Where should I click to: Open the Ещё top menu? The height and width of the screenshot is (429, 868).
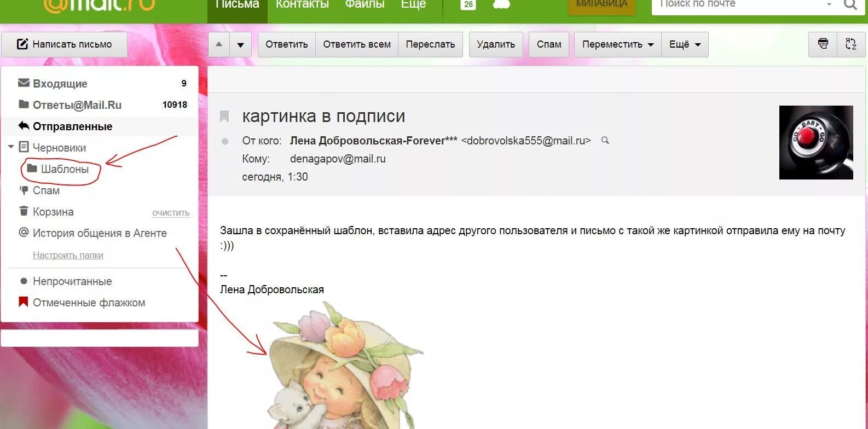pyautogui.click(x=413, y=4)
